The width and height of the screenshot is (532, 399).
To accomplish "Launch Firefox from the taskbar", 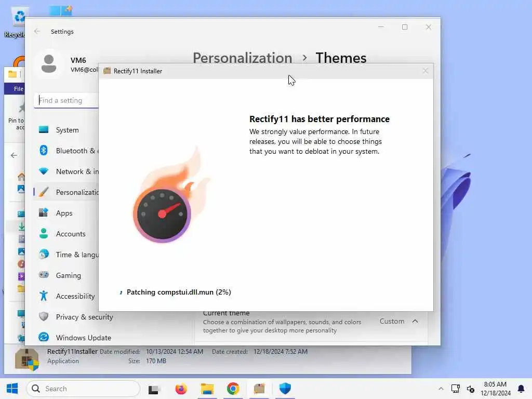I will coord(181,389).
